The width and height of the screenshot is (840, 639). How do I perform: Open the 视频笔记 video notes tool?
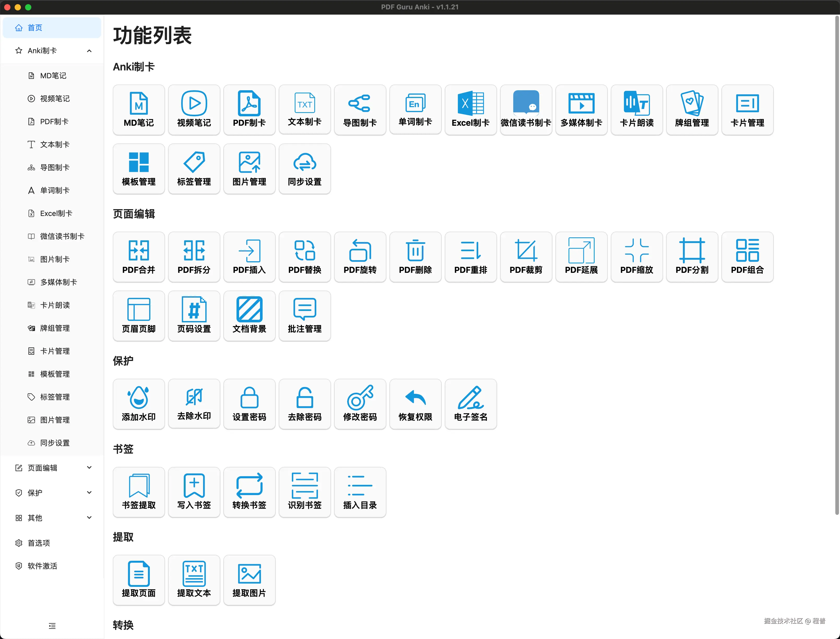click(x=194, y=110)
